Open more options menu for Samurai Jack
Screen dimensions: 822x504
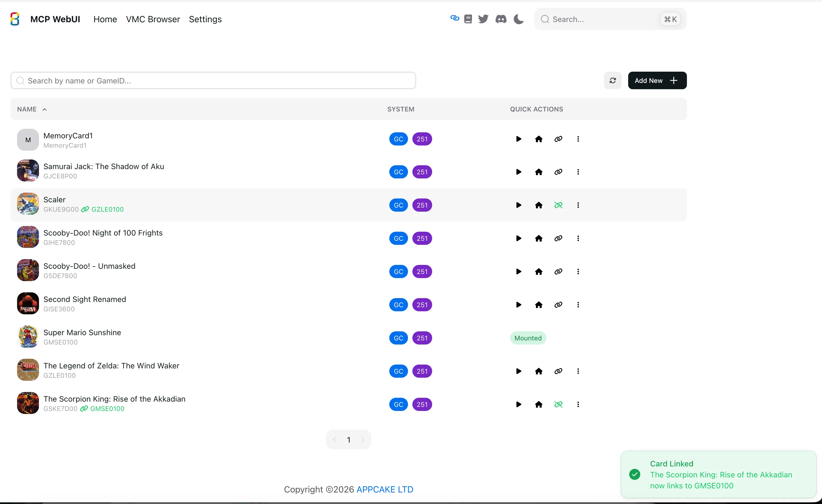tap(578, 172)
